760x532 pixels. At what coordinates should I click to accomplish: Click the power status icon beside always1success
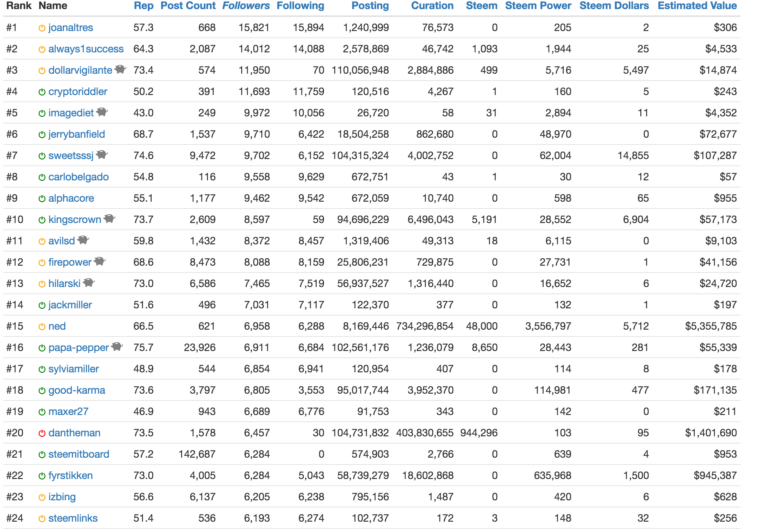coord(42,50)
